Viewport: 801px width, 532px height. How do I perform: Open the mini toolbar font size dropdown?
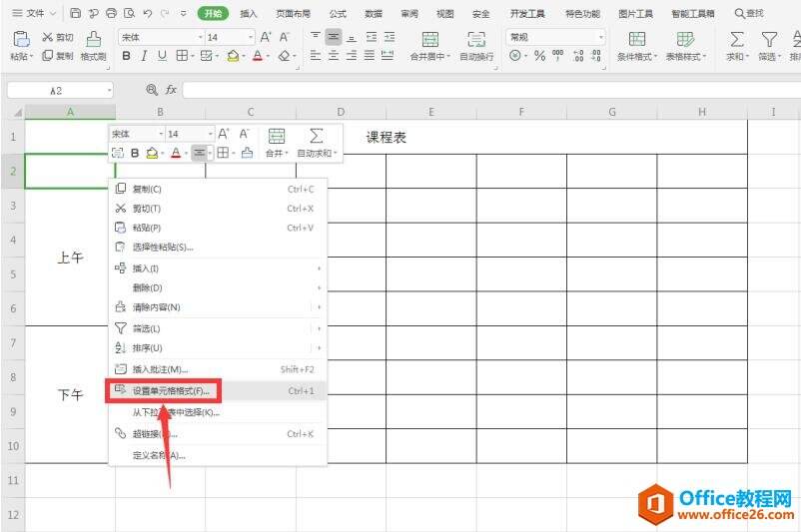[x=210, y=134]
